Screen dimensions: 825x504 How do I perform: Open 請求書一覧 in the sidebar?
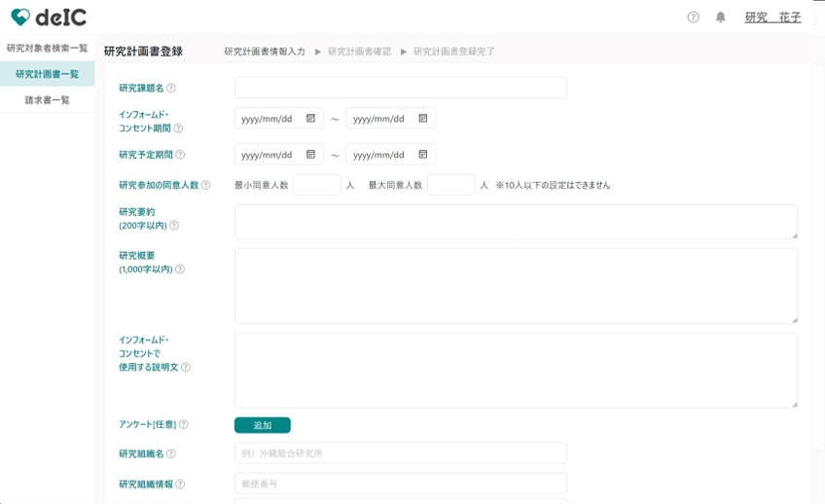(x=48, y=100)
